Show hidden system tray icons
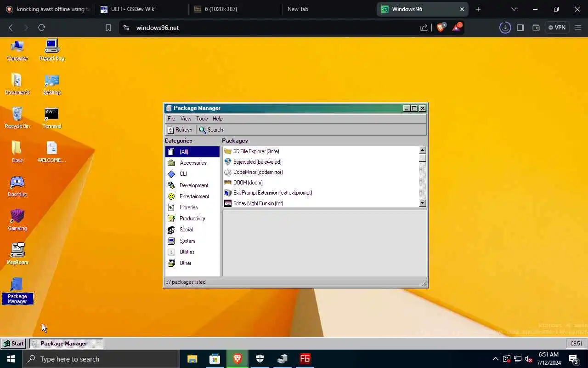 pyautogui.click(x=495, y=359)
